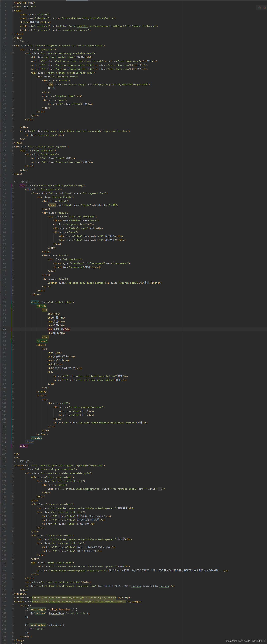Click the <th>更新时间</th> line

[59, 330]
